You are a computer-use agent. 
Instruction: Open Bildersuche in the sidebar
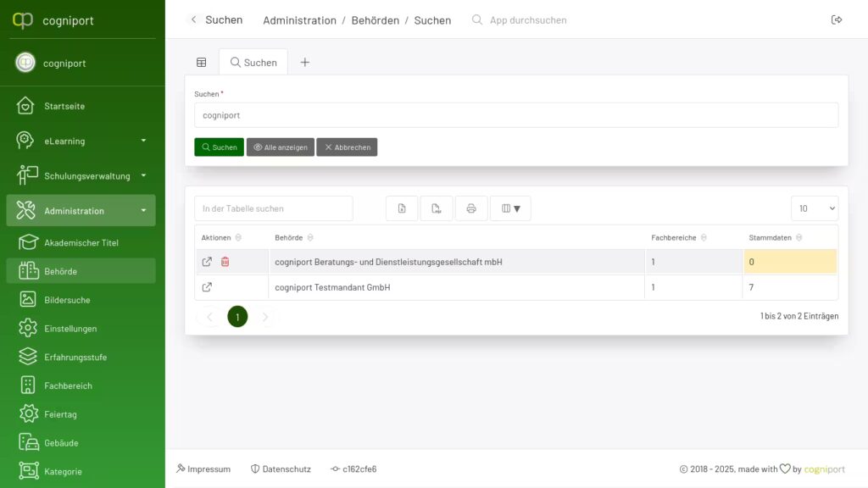67,300
